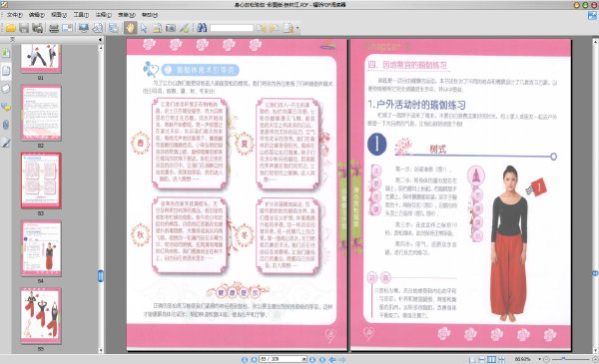Screen dimensions: 599x364
Task: Click the previous view back arrow
Action: (332, 359)
